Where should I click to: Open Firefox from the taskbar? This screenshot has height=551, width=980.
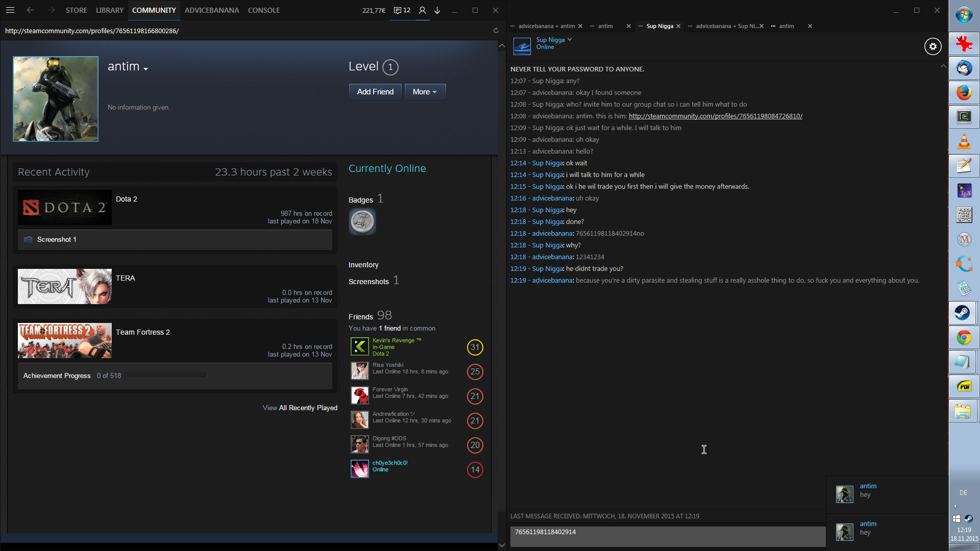click(x=964, y=92)
